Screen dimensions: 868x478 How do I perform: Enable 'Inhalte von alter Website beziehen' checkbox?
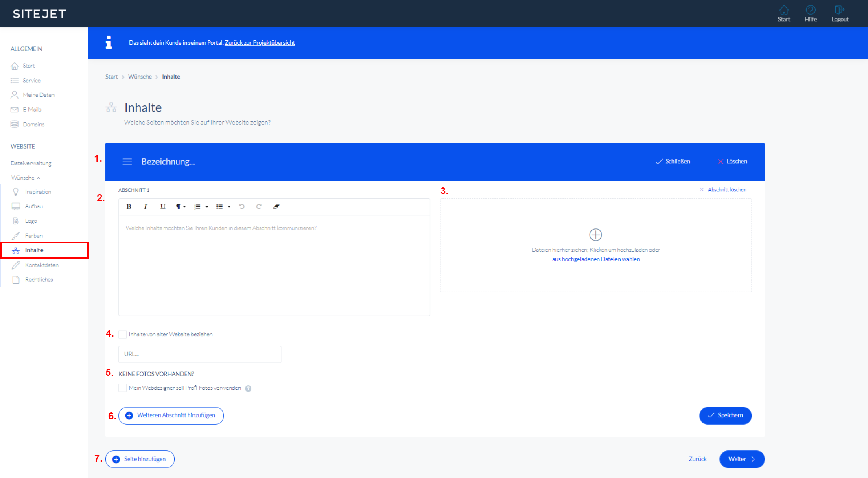pyautogui.click(x=122, y=334)
